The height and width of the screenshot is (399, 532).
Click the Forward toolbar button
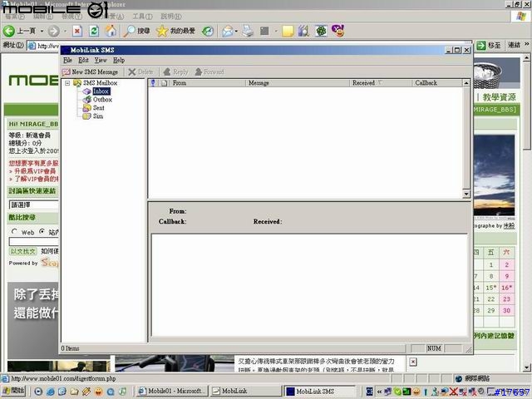(209, 72)
